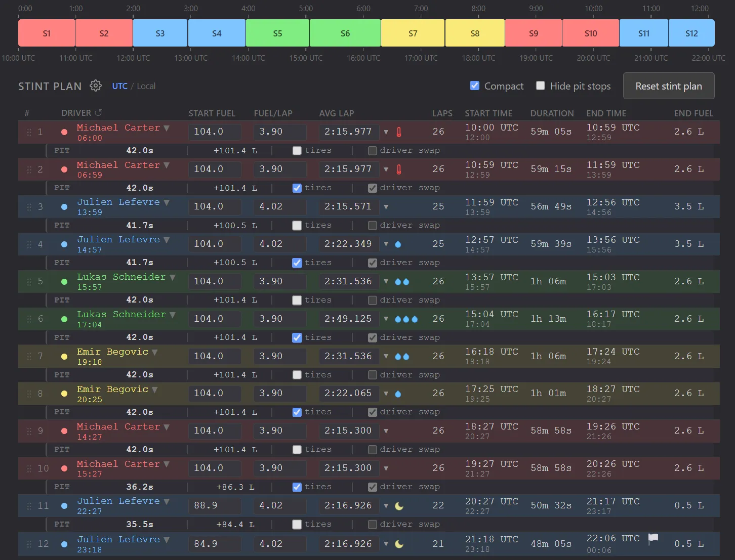Enable Hide pit stops checkbox
The width and height of the screenshot is (735, 560).
[541, 85]
